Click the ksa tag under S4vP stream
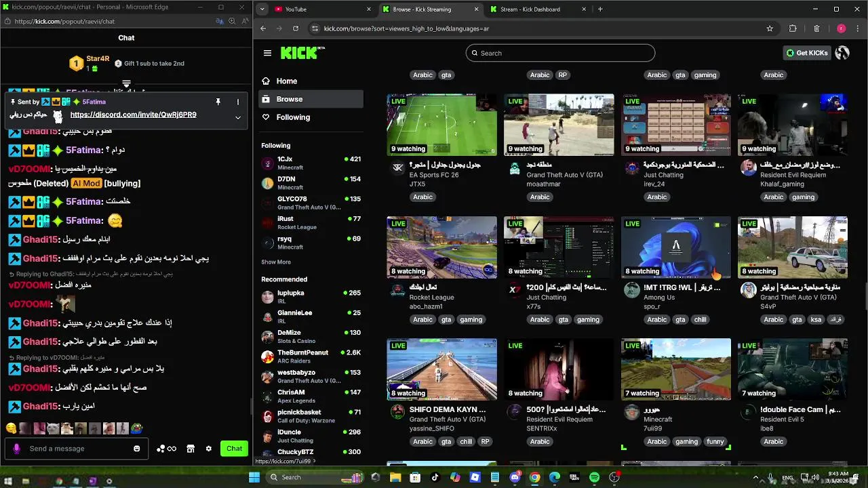 coord(816,320)
